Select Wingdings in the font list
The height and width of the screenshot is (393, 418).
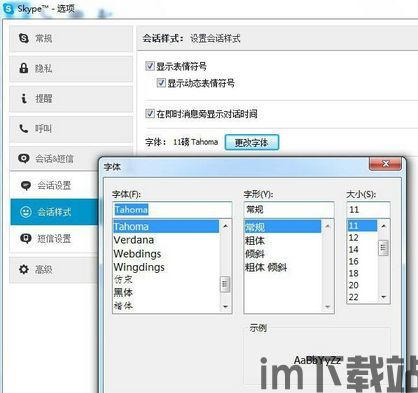coord(166,267)
